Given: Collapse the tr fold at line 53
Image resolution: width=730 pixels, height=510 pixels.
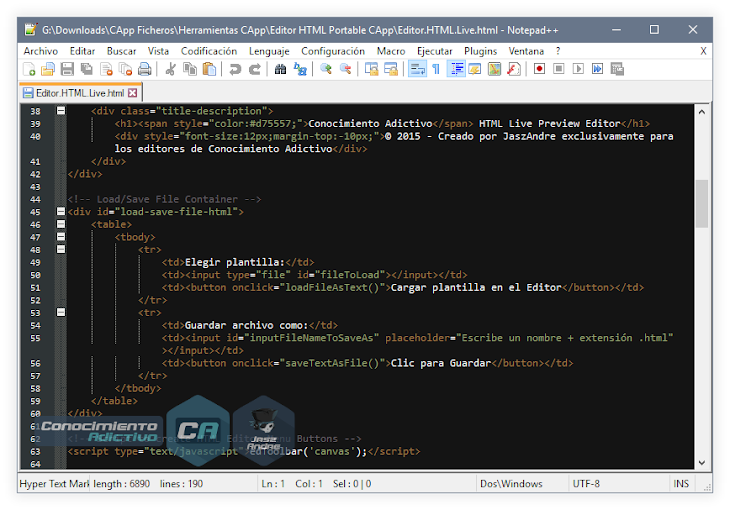Looking at the screenshot, I should (61, 312).
